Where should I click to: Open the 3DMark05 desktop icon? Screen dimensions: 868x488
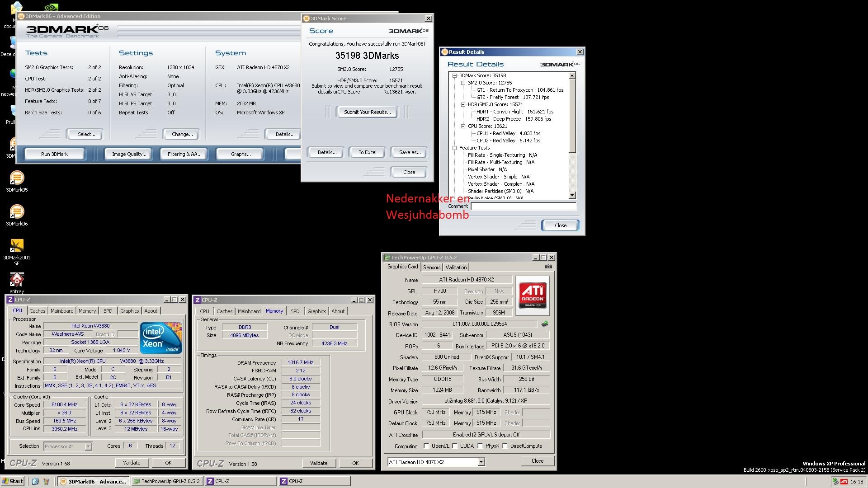tap(17, 178)
